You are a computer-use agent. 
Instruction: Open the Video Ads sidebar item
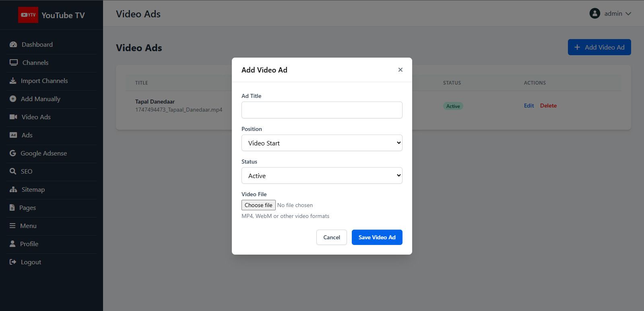pyautogui.click(x=36, y=117)
